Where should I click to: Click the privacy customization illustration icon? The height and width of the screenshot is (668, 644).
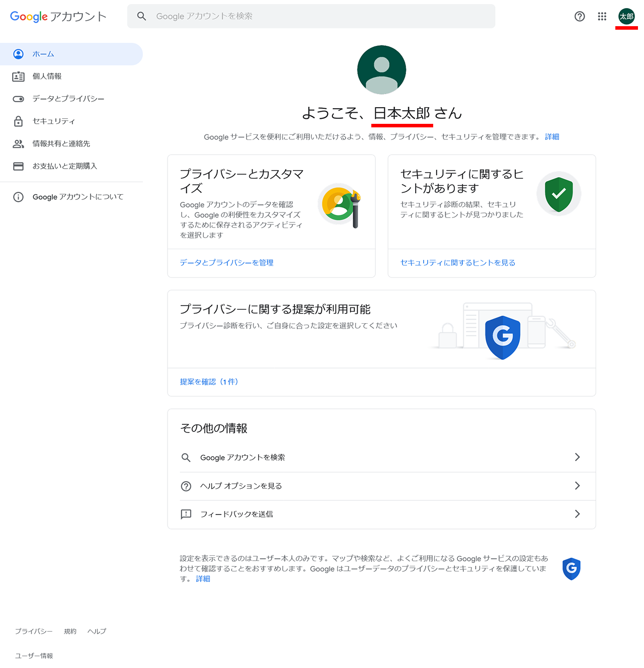(x=340, y=205)
